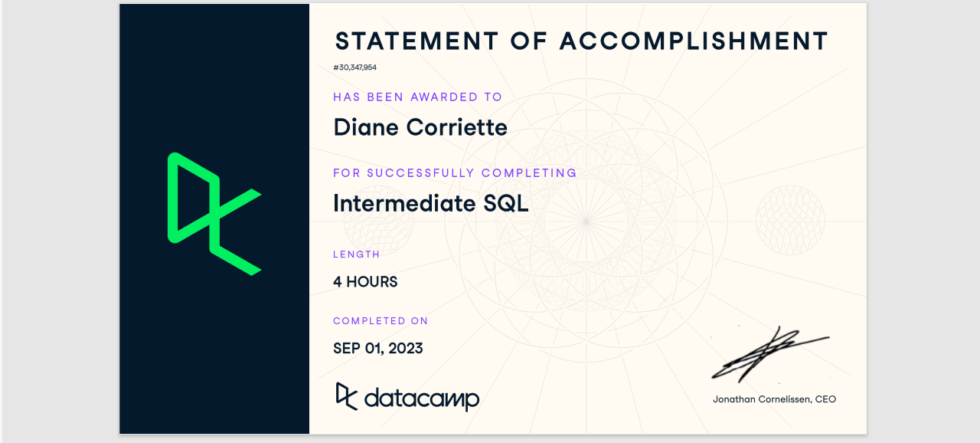This screenshot has height=443, width=980.
Task: Click the CEO's handwritten signature
Action: point(768,354)
